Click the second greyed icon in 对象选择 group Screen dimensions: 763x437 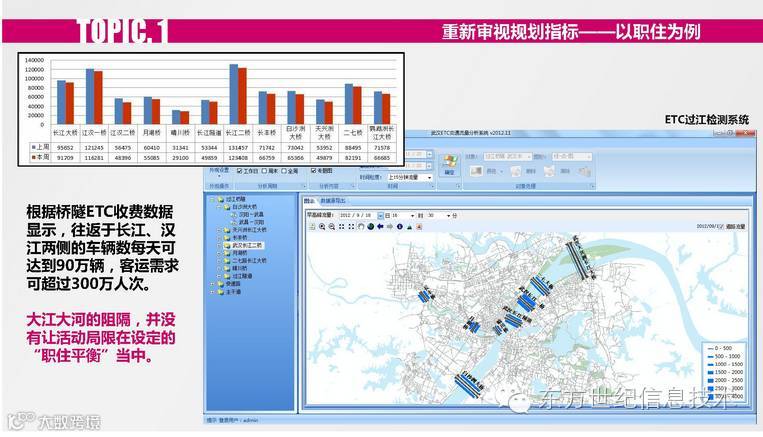[x=515, y=171]
